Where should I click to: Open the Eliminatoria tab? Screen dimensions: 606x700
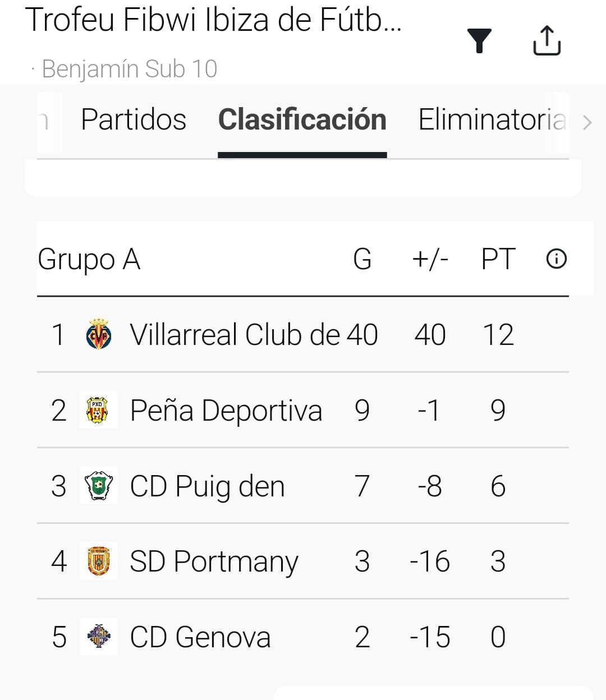[x=492, y=120]
